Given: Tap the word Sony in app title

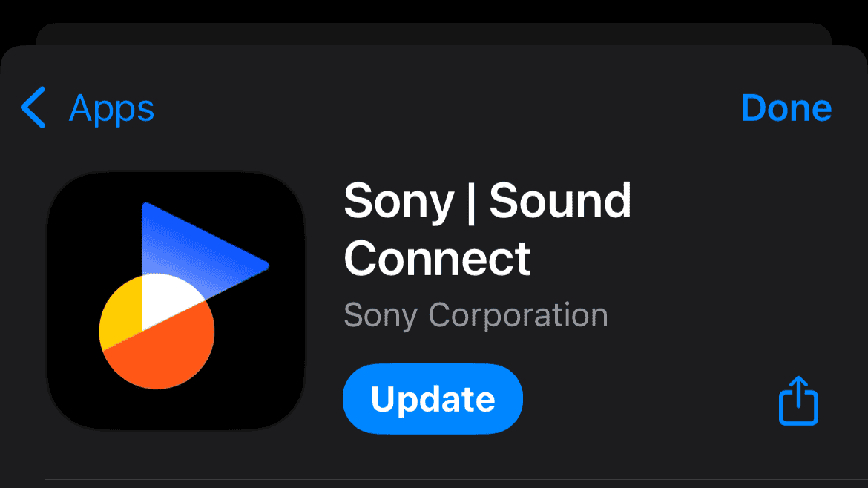Looking at the screenshot, I should click(398, 202).
